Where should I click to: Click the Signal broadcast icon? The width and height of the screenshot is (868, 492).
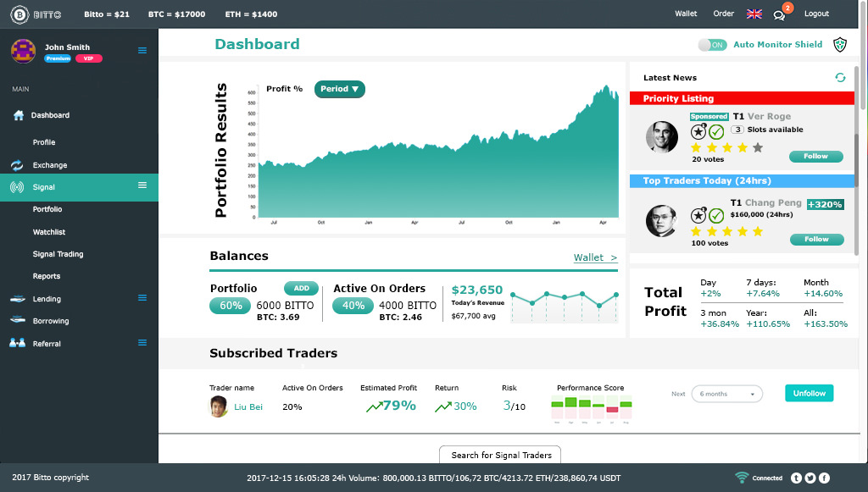point(17,187)
